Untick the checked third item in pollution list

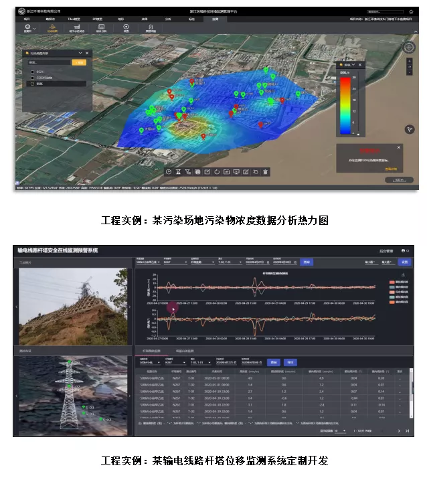(x=32, y=84)
